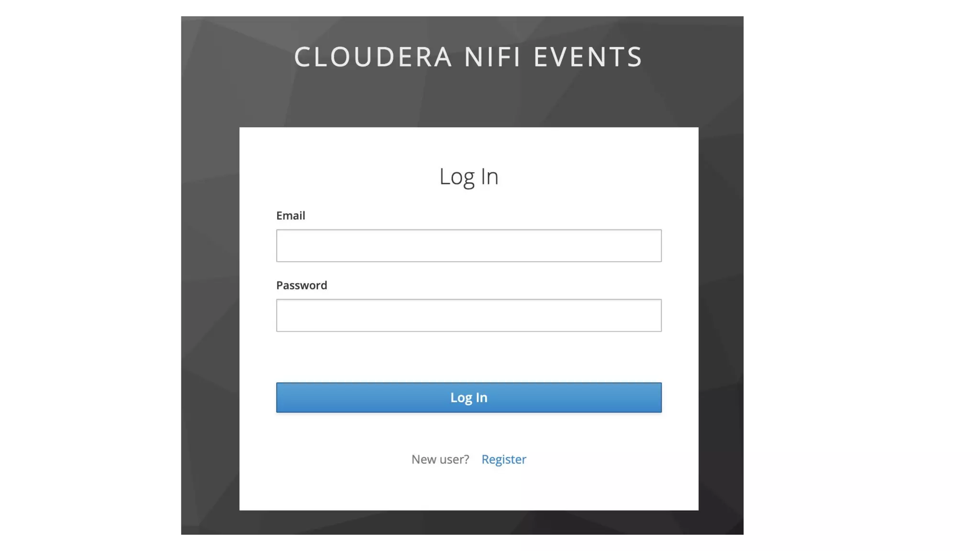This screenshot has height=551, width=980.
Task: Focus the Password text box
Action: point(468,315)
